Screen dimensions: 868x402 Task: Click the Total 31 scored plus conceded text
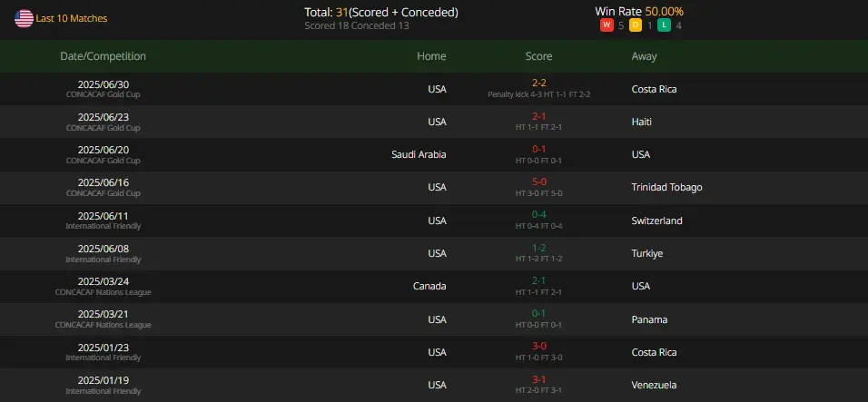(381, 12)
